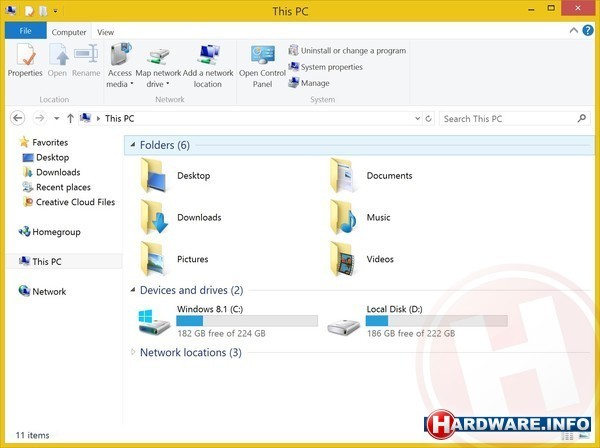Click Map network drive icon
Viewport: 600px width, 448px height.
point(158,56)
